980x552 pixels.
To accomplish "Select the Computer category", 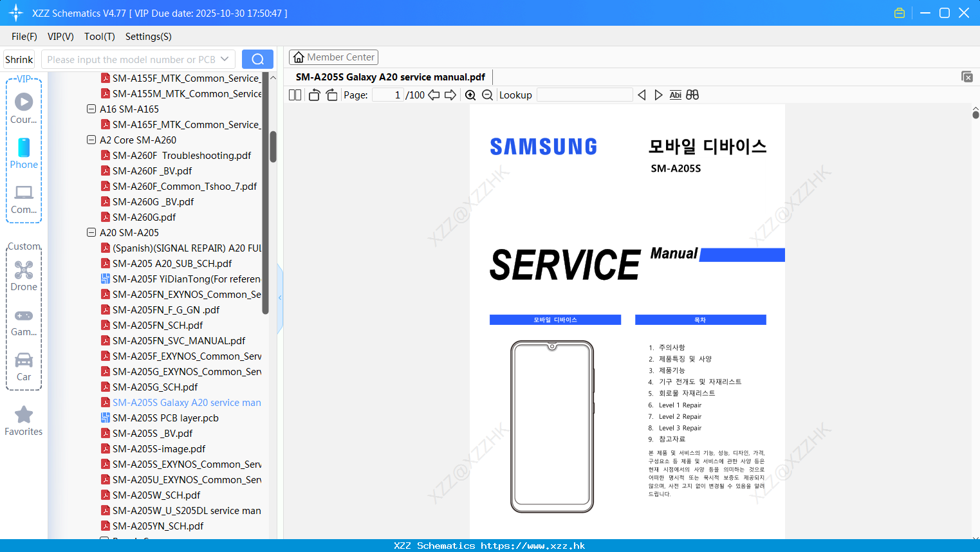I will [x=24, y=199].
